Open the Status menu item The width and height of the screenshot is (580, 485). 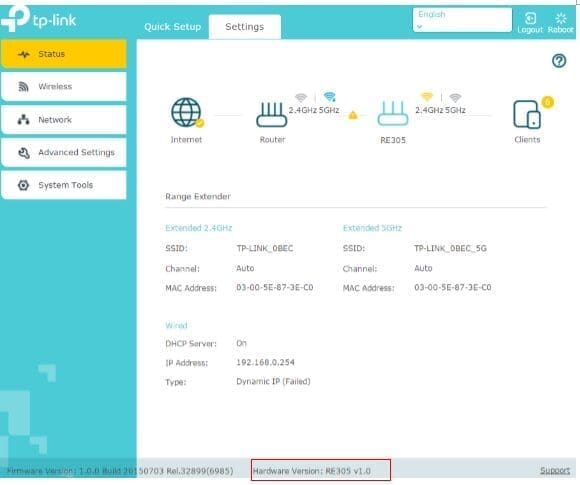64,54
